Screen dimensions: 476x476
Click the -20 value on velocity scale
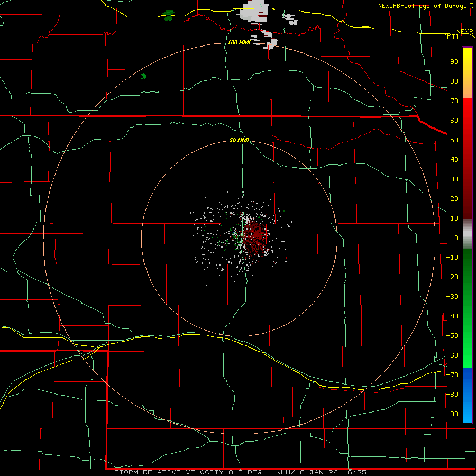(x=452, y=277)
